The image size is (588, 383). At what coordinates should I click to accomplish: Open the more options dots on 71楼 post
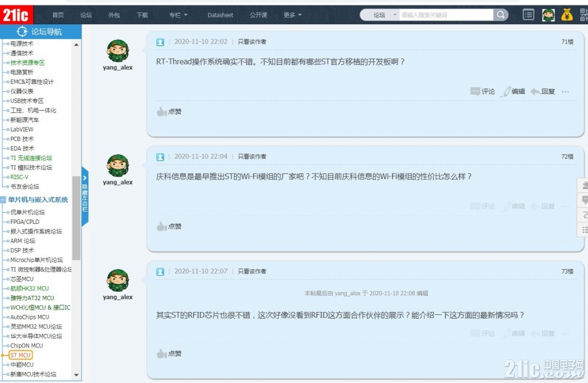click(566, 92)
